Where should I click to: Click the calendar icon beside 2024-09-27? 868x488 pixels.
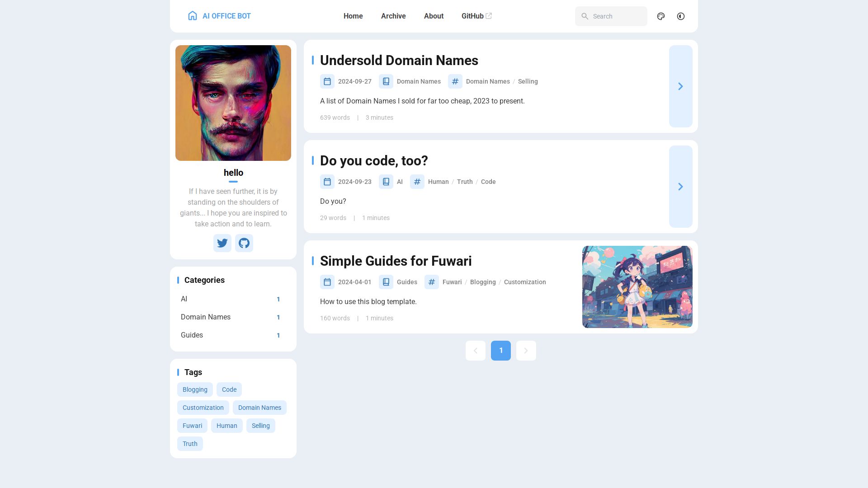327,81
